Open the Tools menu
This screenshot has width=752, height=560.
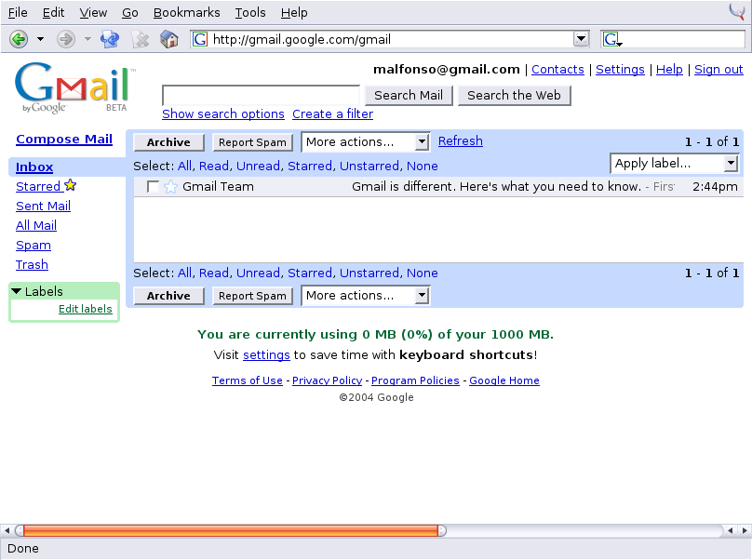click(249, 12)
